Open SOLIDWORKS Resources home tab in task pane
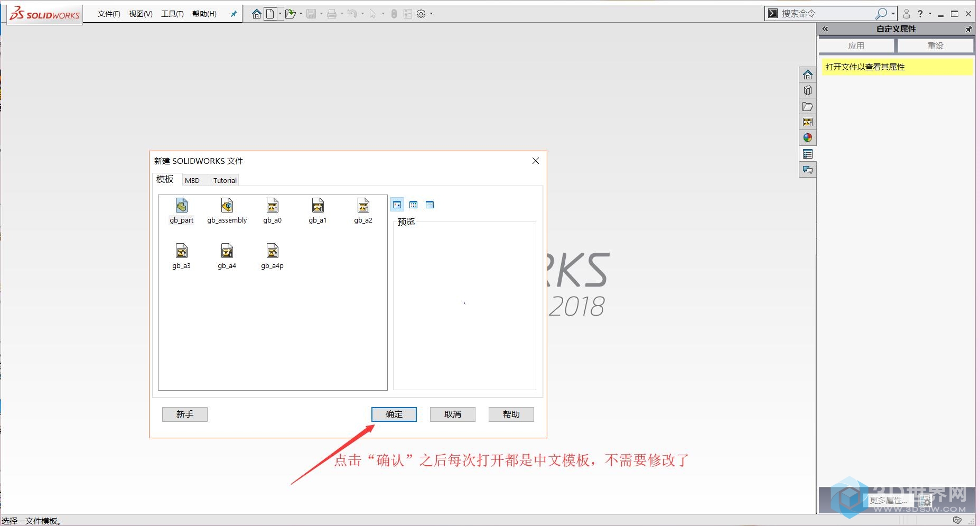 click(807, 75)
